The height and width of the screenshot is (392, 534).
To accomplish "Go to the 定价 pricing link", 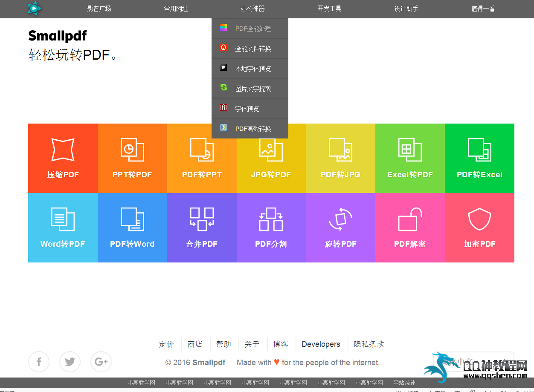I will pos(166,344).
